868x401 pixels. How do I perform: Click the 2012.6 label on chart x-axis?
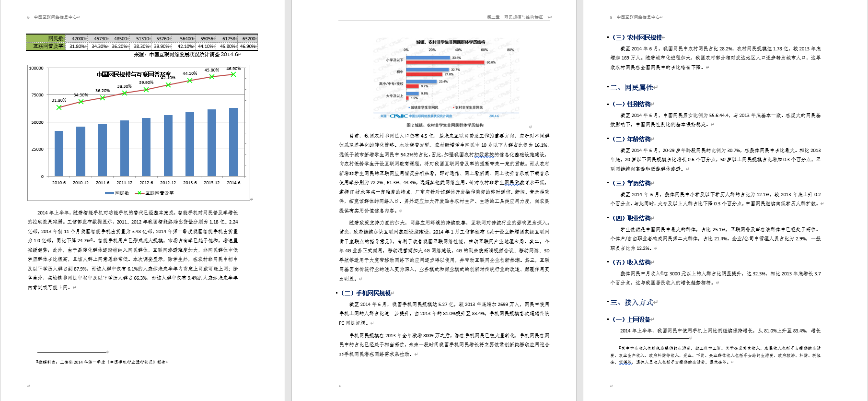(146, 183)
